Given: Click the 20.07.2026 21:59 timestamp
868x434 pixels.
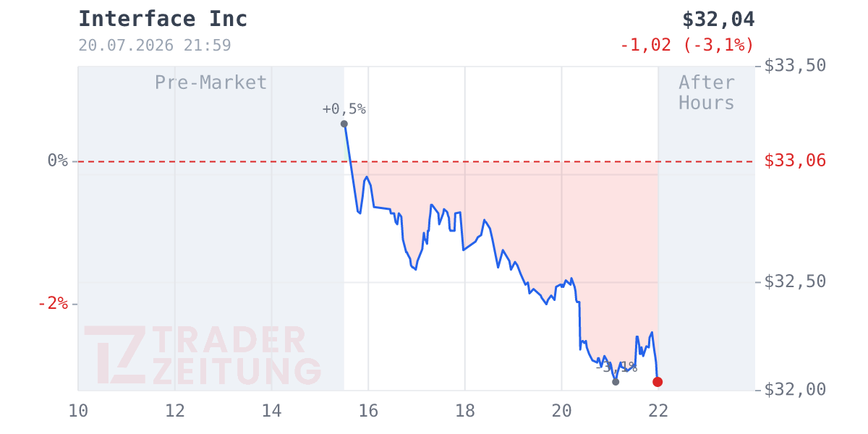Looking at the screenshot, I should pos(155,46).
